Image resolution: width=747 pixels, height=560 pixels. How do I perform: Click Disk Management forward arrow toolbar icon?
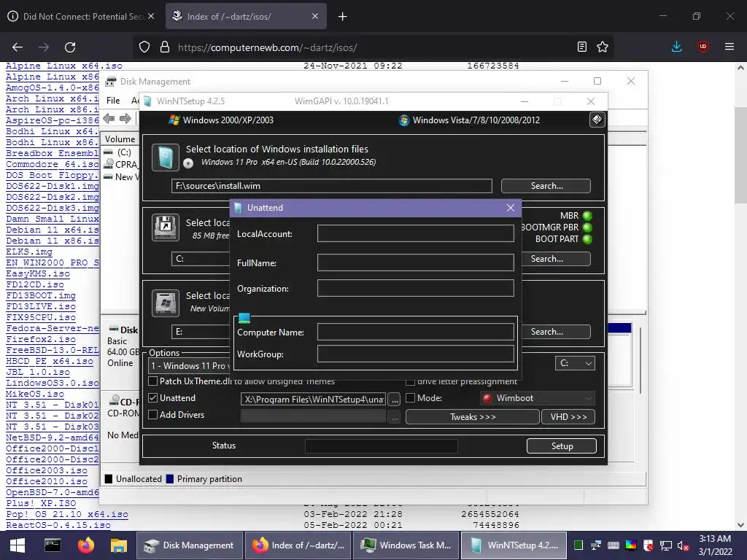coord(125,119)
